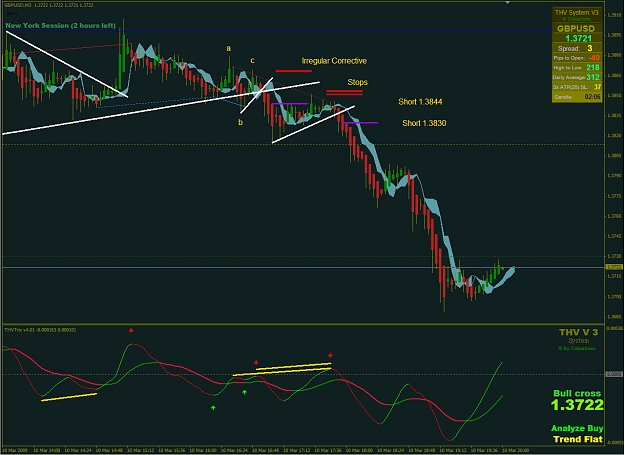The height and width of the screenshot is (455, 625).
Task: Click the GBPUSD symbol in info panel
Action: coord(576,29)
